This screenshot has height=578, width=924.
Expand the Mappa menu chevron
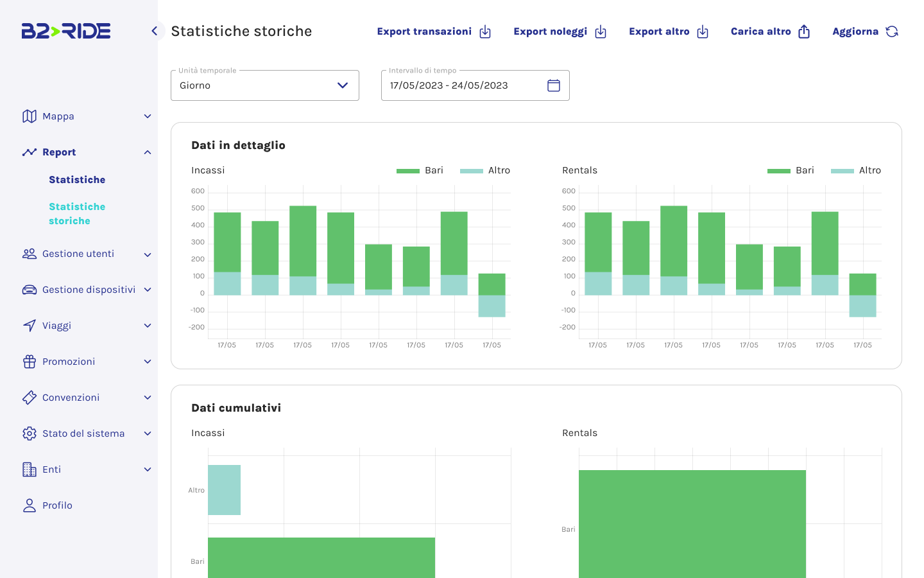pos(148,116)
